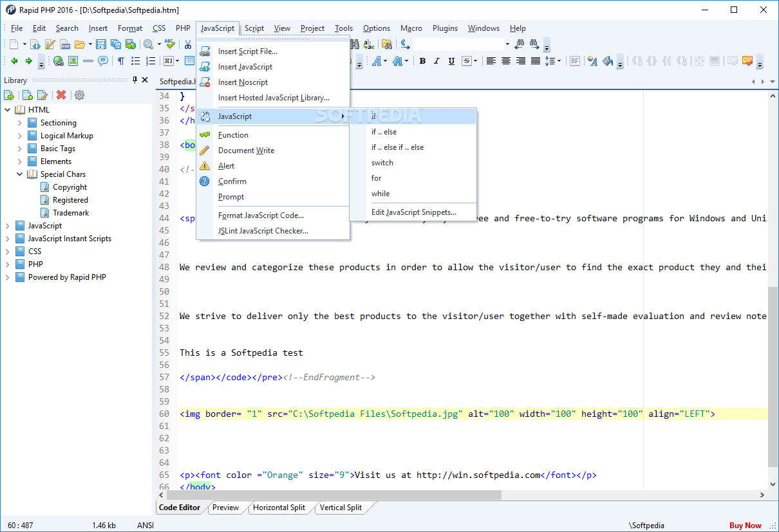Click the CSS checker icon with red check
The width and height of the screenshot is (779, 532).
tap(747, 61)
